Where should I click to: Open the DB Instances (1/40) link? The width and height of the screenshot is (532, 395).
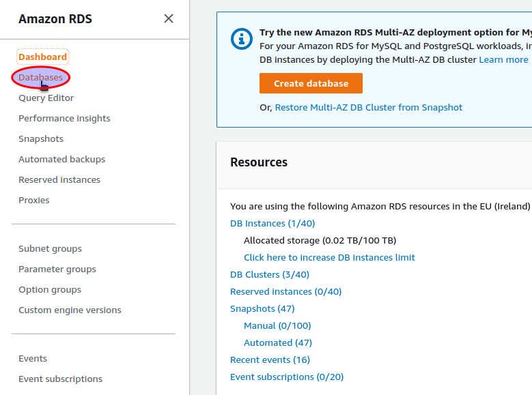(272, 224)
